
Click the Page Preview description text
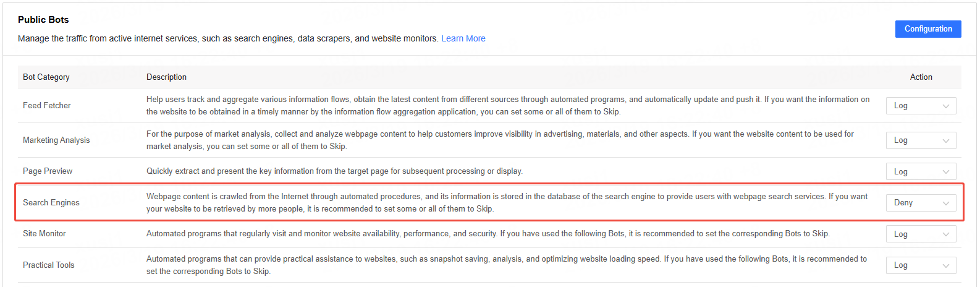[x=334, y=171]
